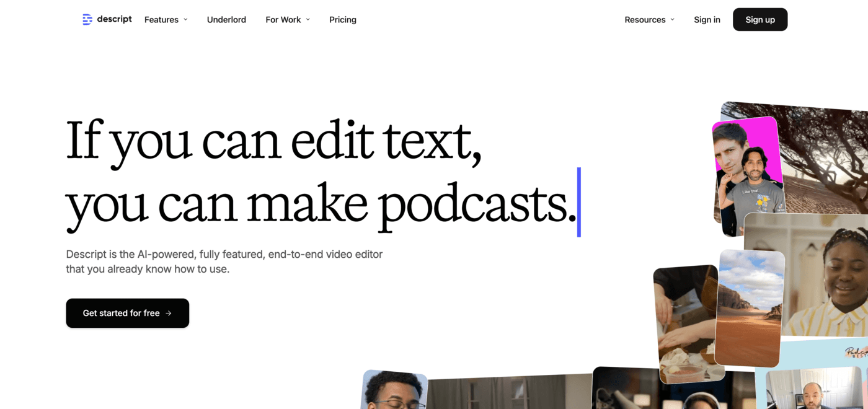Click the Sign in link
Screen dimensions: 868x409
(x=707, y=20)
